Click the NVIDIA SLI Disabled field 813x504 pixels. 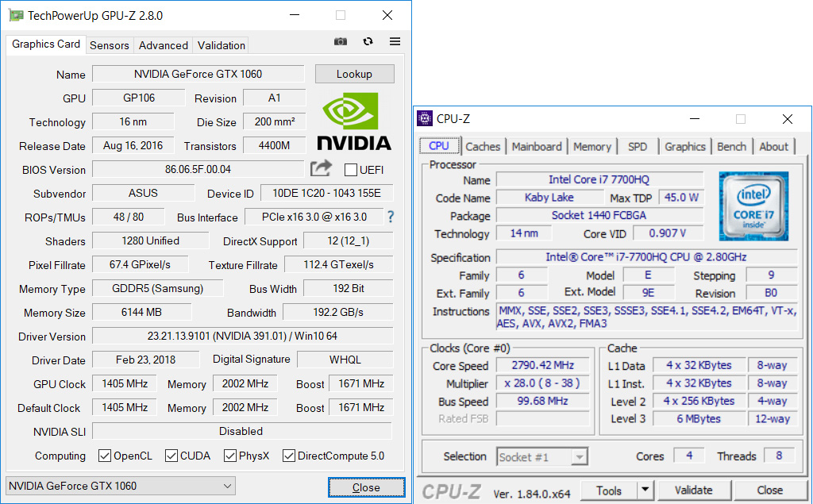(241, 431)
